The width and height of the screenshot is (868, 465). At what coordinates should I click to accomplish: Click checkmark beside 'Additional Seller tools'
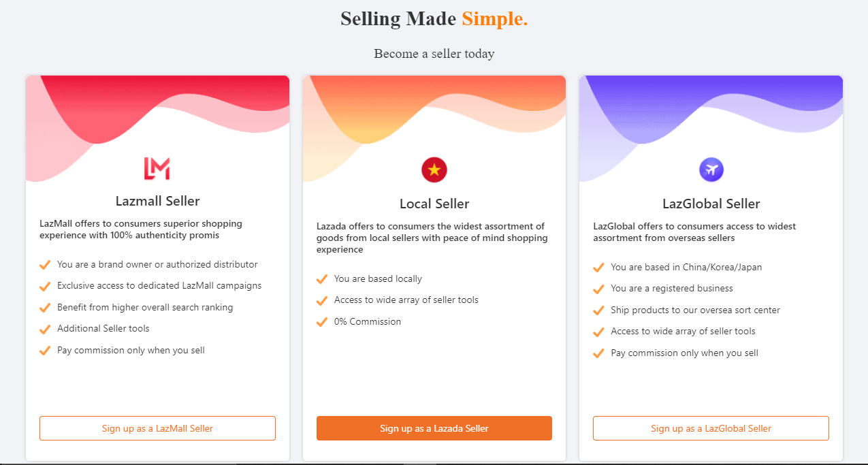[44, 329]
